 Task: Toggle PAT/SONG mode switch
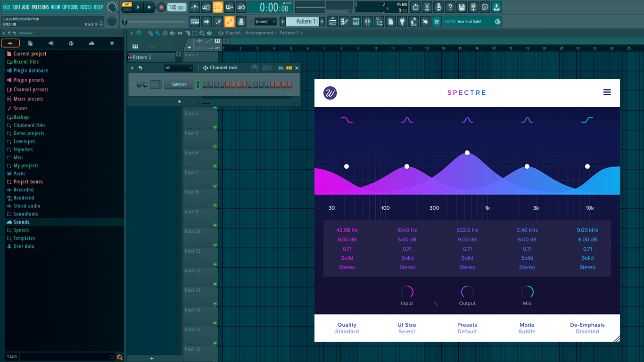click(x=127, y=7)
